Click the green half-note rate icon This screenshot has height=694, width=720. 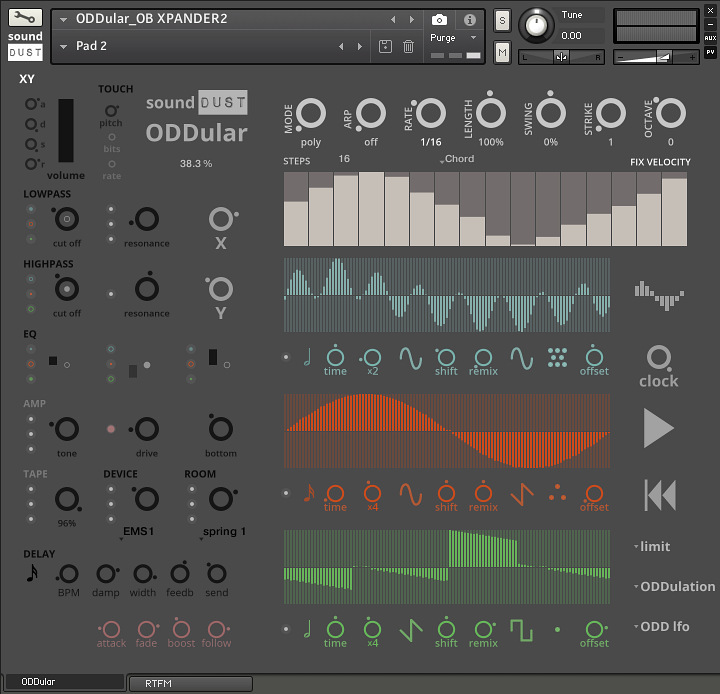[307, 629]
